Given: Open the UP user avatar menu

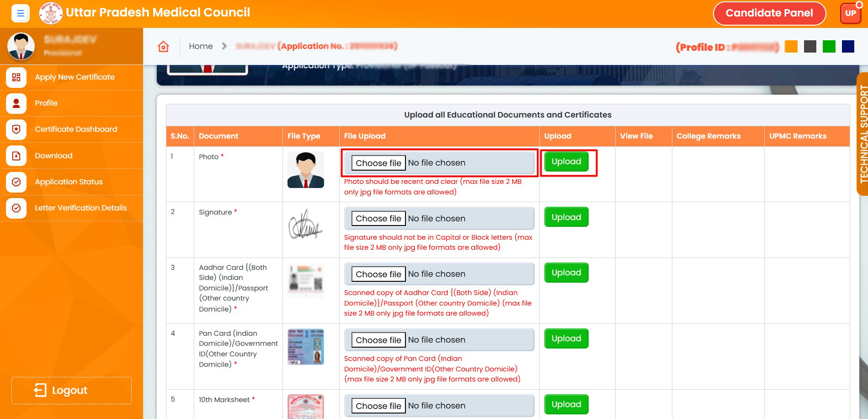Looking at the screenshot, I should coord(850,13).
